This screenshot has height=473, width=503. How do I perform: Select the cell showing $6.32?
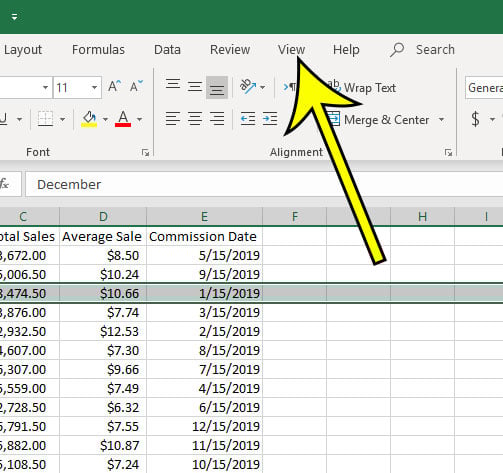tap(103, 407)
